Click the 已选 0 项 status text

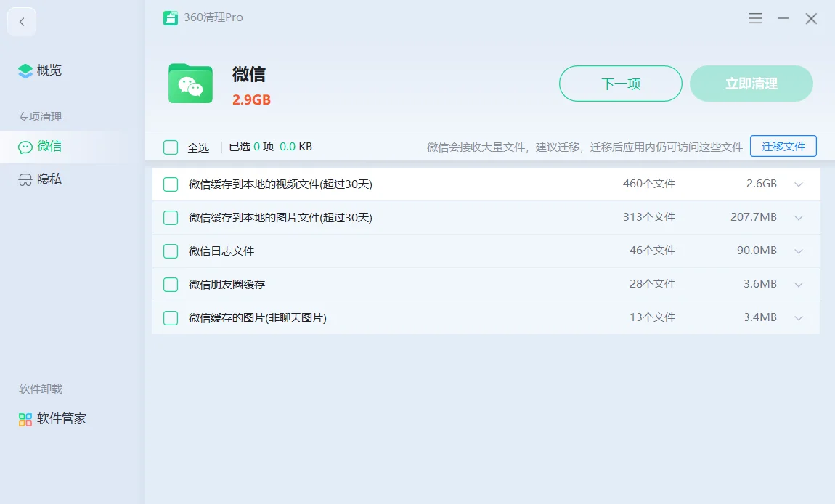pyautogui.click(x=251, y=147)
